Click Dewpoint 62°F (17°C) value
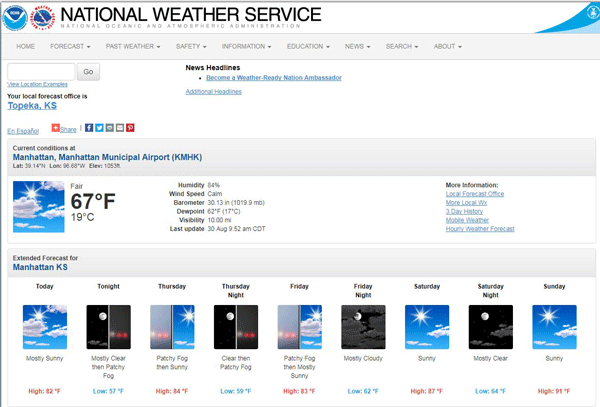Screen dimensions: 600x407 click(x=224, y=212)
